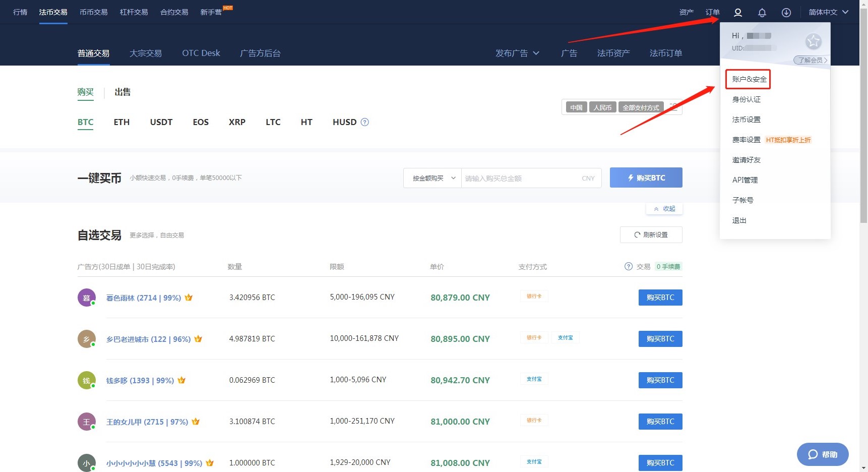Select the USDT coin tab
This screenshot has height=472, width=868.
click(161, 122)
